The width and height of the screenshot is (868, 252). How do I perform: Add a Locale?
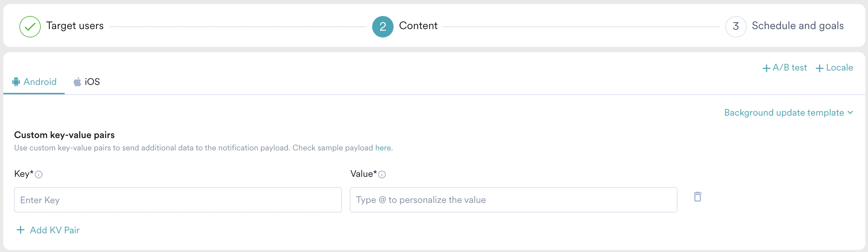(x=834, y=68)
